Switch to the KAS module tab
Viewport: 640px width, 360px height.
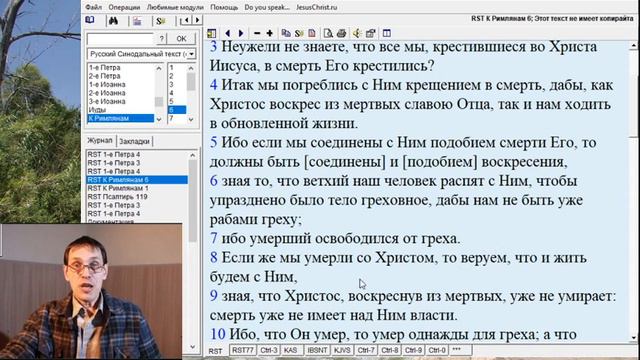(x=290, y=350)
